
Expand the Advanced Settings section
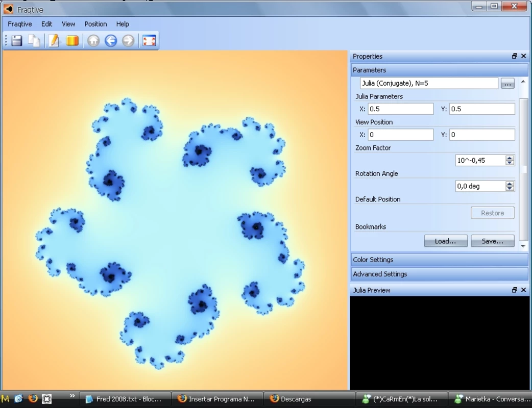439,274
